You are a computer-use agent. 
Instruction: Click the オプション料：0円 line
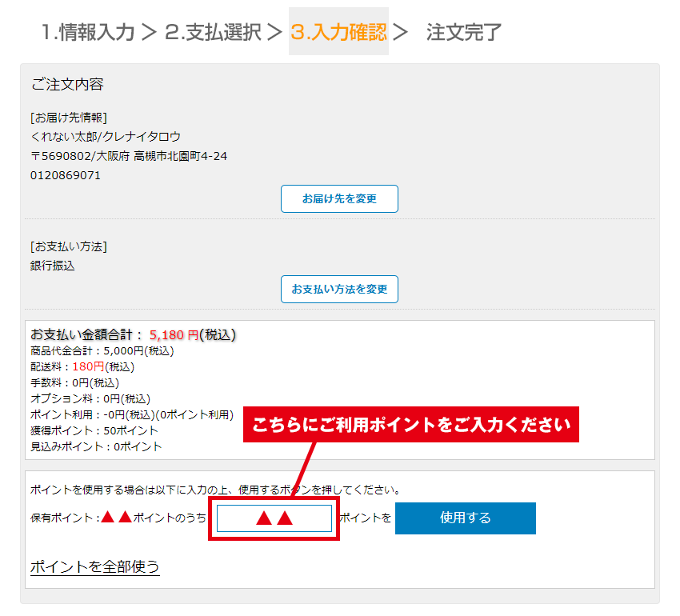click(x=90, y=399)
